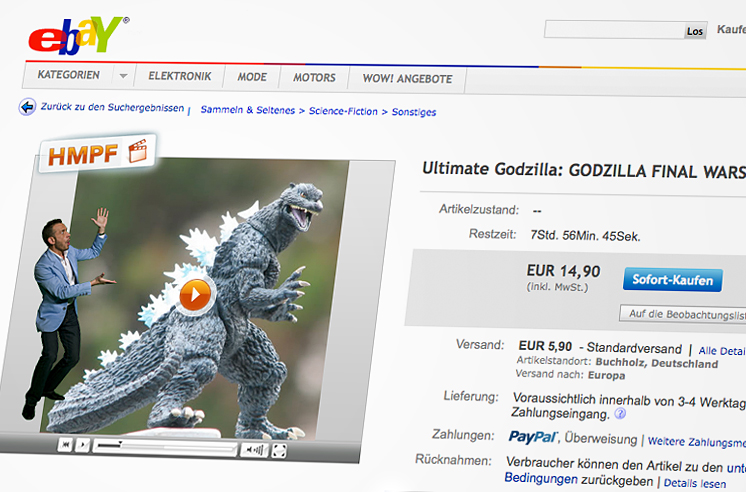746x492 pixels.
Task: Open video in fullscreen mode
Action: (x=279, y=451)
